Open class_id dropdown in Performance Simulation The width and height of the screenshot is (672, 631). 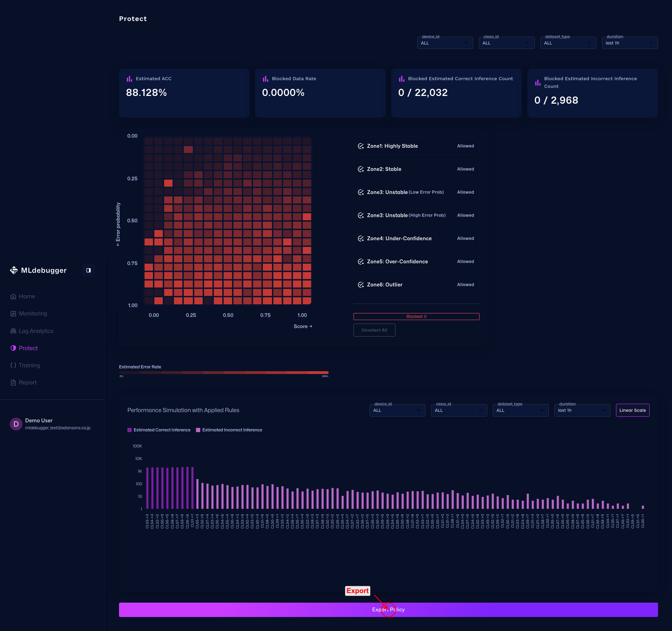point(458,410)
